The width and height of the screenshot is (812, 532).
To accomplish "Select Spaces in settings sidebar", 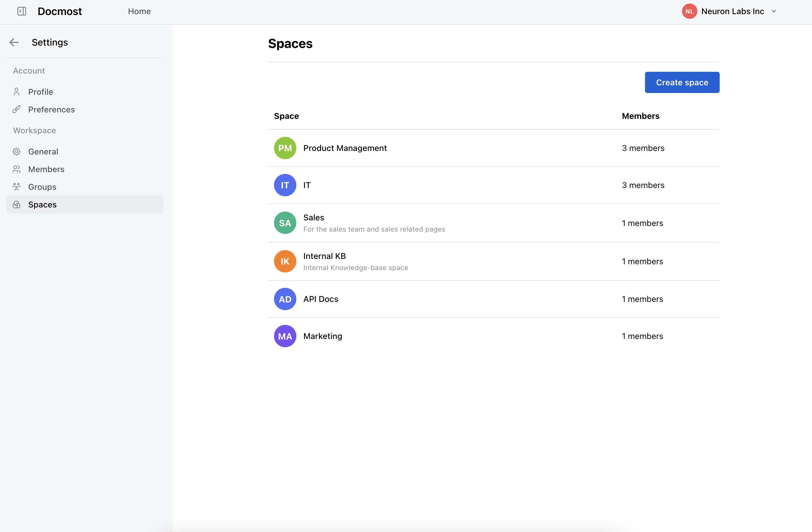I will coord(85,205).
